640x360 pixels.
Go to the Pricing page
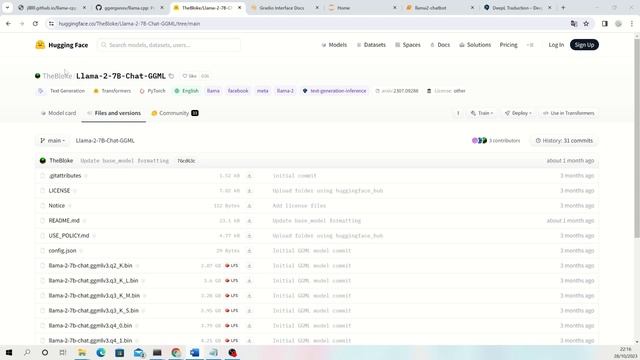point(509,45)
